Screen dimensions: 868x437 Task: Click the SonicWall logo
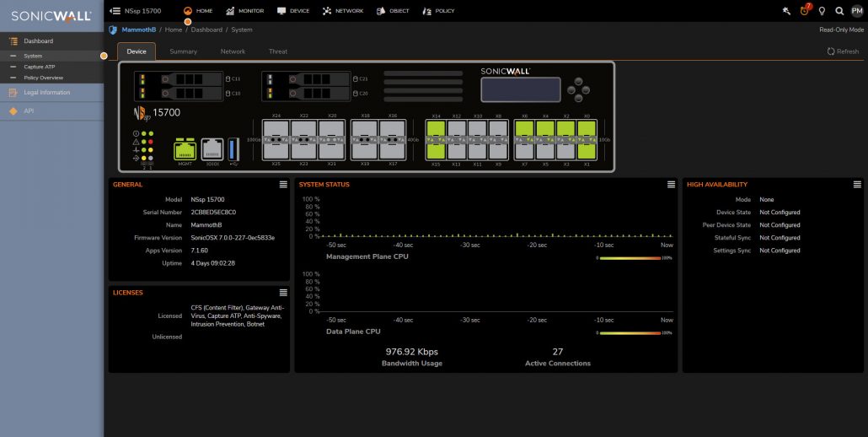pyautogui.click(x=51, y=16)
